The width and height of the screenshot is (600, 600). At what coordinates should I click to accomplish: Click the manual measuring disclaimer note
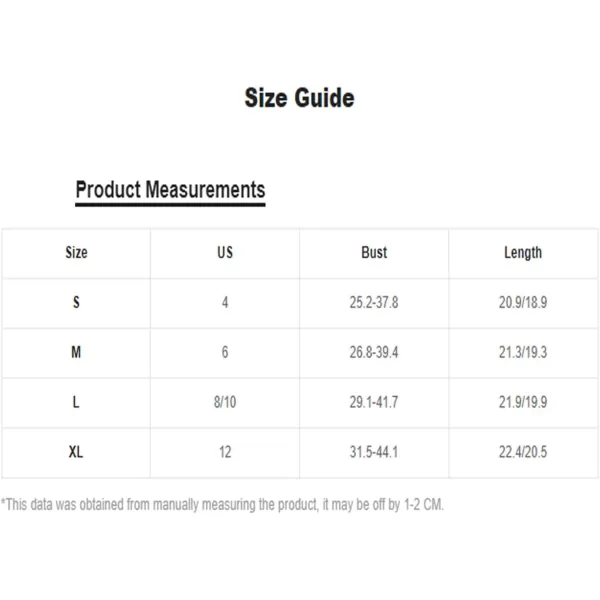pos(222,505)
